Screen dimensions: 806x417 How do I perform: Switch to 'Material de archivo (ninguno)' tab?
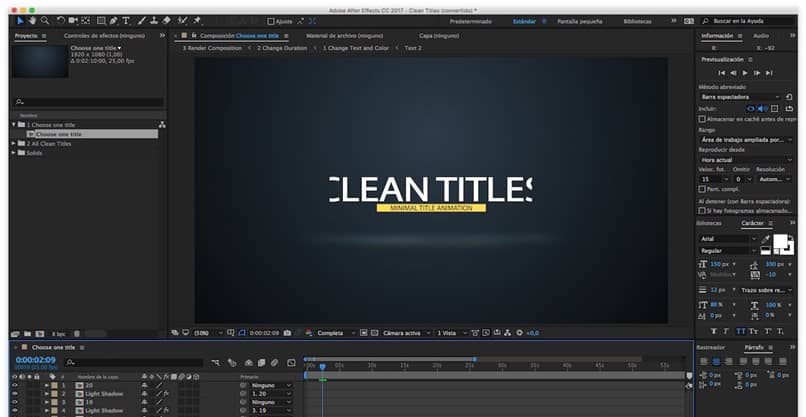(344, 35)
